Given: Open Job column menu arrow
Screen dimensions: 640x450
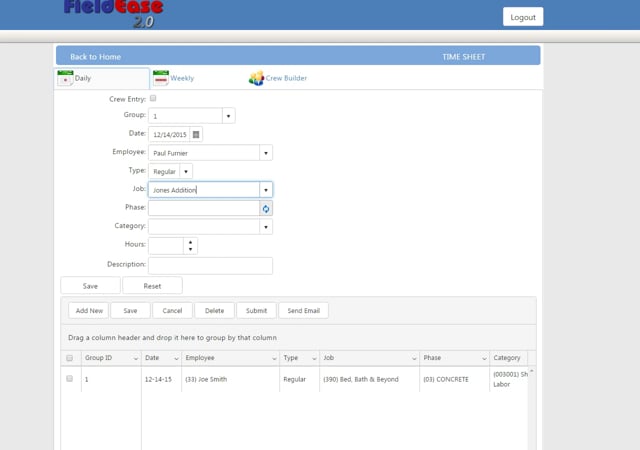Looking at the screenshot, I should (414, 359).
